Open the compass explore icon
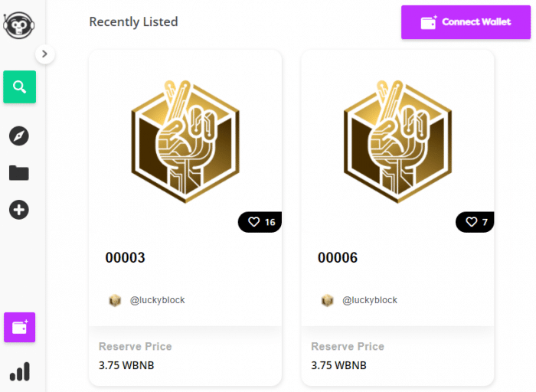This screenshot has width=536, height=392. pos(19,136)
